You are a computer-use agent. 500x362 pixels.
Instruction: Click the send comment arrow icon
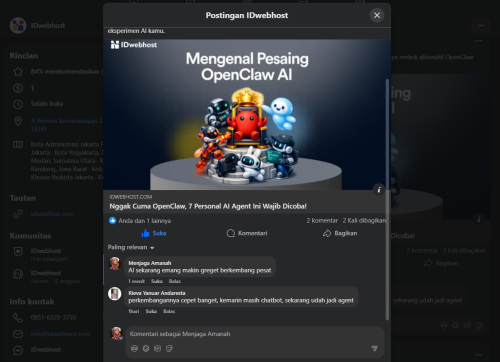(x=375, y=349)
